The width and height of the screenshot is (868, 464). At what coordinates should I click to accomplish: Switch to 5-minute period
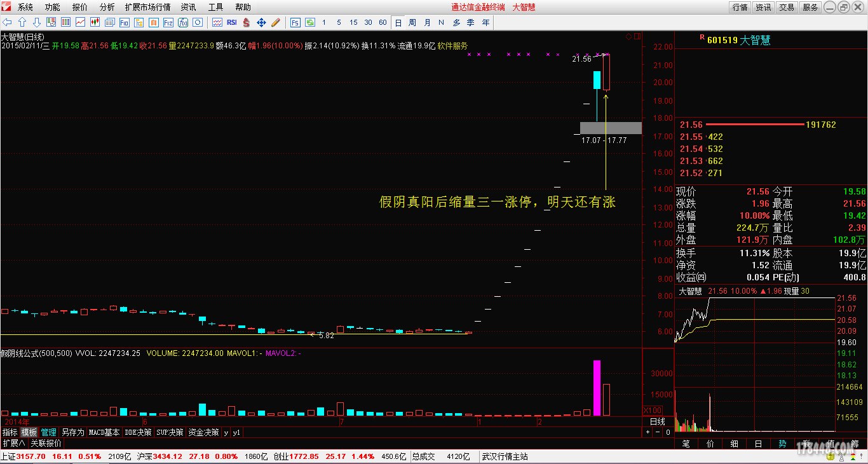tap(339, 22)
